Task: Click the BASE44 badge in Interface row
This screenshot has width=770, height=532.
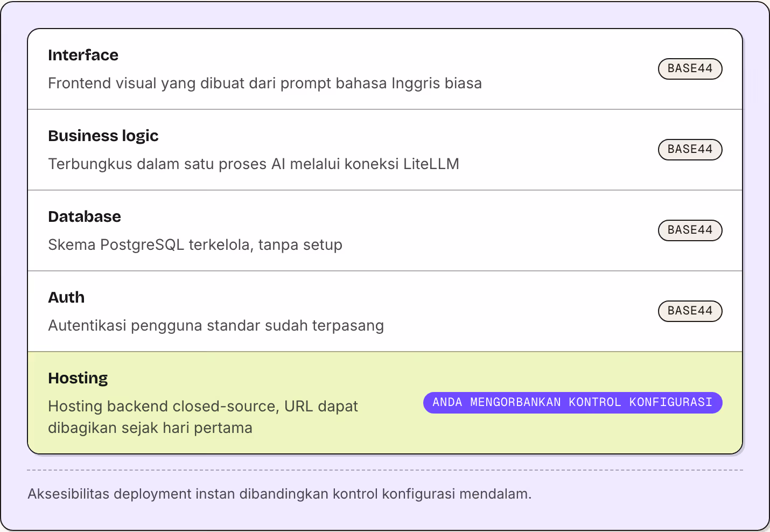Action: [690, 69]
